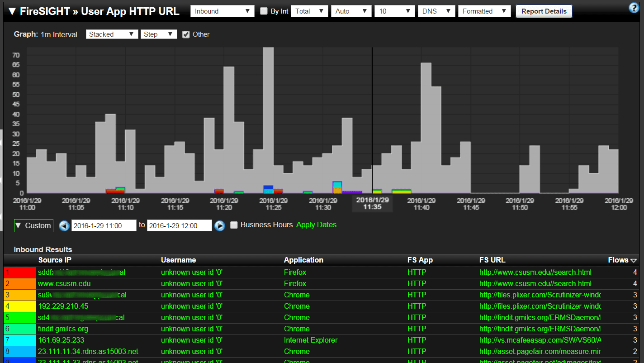Open the asset.pagefair.com/measure FS URL link
This screenshot has width=644, height=363.
(x=540, y=352)
